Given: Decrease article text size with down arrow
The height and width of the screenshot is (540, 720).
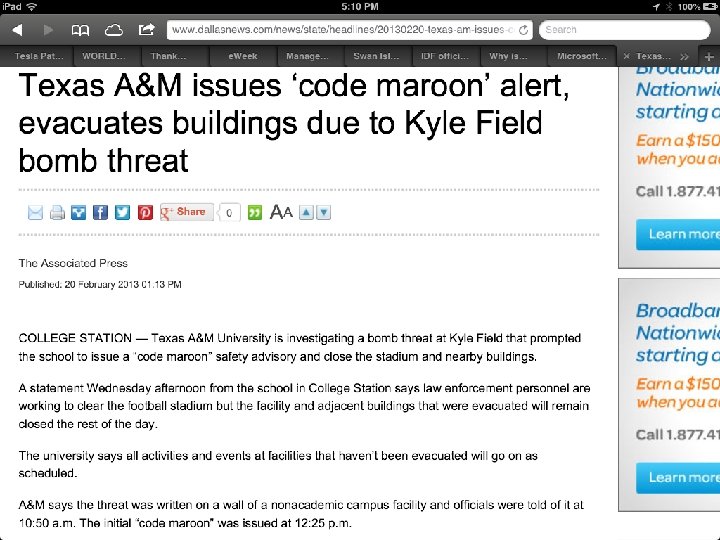Looking at the screenshot, I should coord(323,212).
